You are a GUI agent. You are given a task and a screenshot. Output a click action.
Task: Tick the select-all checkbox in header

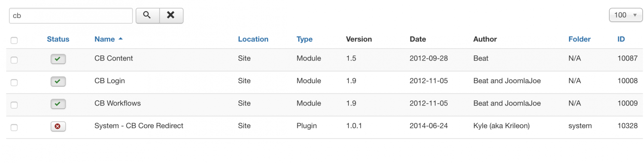14,40
